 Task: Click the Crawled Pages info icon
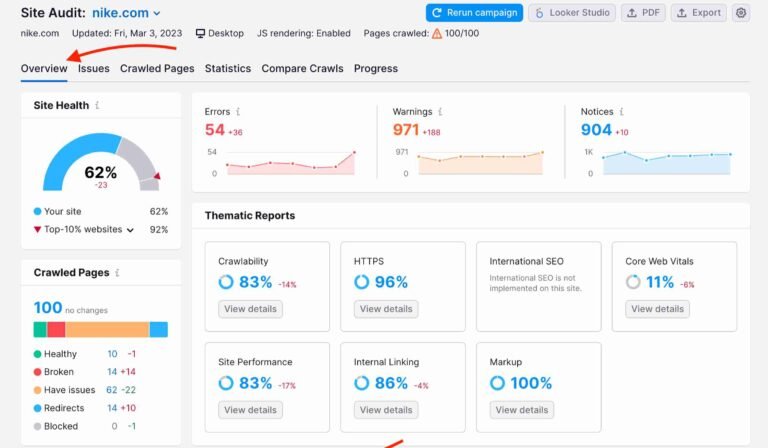point(118,272)
